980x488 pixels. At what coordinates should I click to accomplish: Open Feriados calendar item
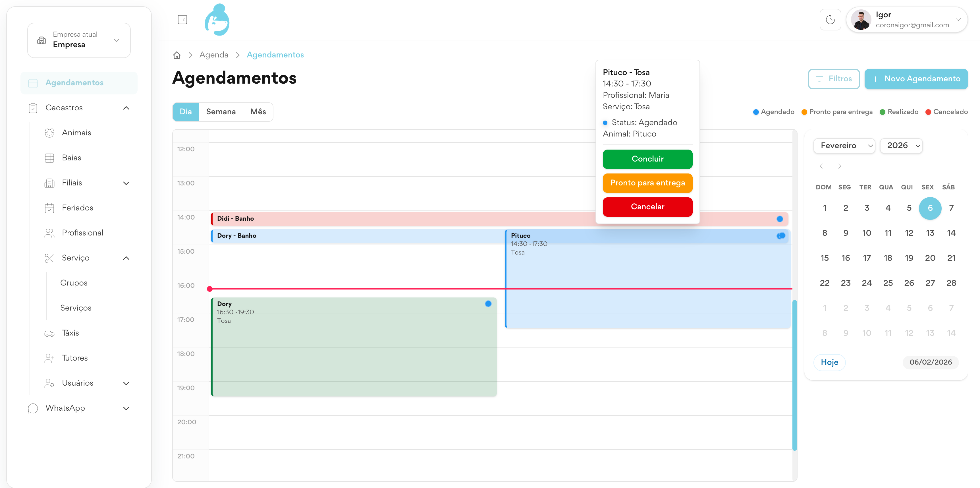point(77,208)
